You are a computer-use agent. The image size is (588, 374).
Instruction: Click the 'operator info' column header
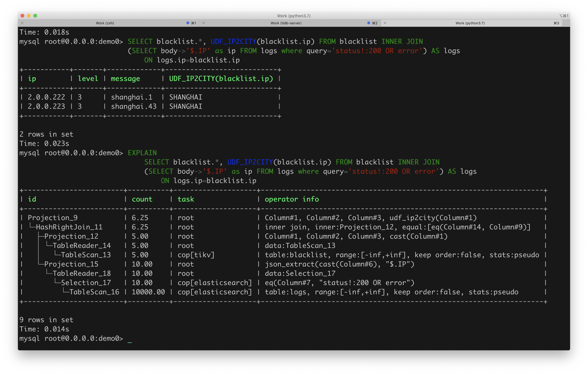pyautogui.click(x=292, y=199)
